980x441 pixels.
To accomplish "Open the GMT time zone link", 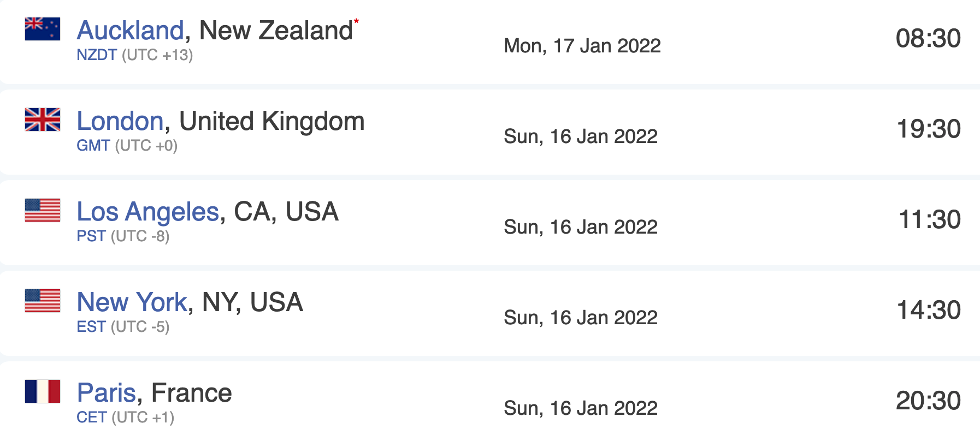I will (93, 146).
